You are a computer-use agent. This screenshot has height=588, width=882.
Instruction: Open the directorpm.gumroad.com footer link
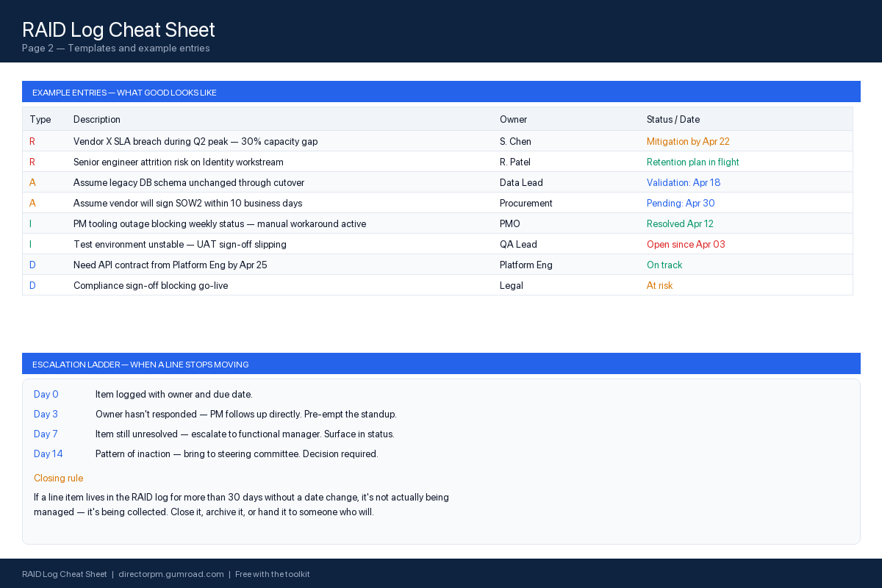[171, 574]
